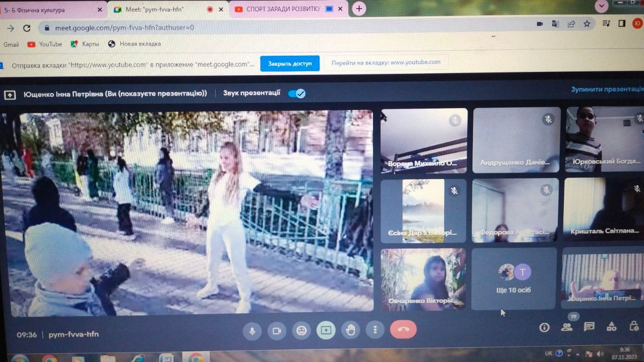
Task: Bookmark page with star icon
Action: (x=587, y=24)
